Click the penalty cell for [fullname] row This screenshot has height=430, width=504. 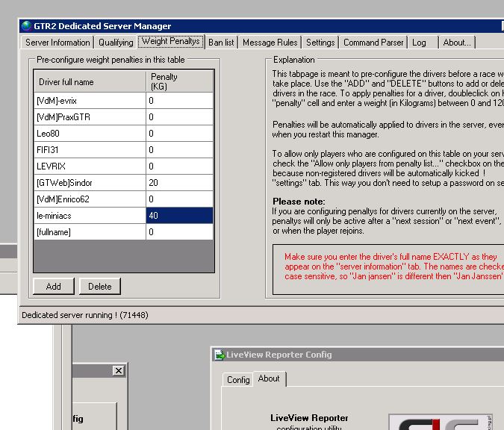pos(180,232)
